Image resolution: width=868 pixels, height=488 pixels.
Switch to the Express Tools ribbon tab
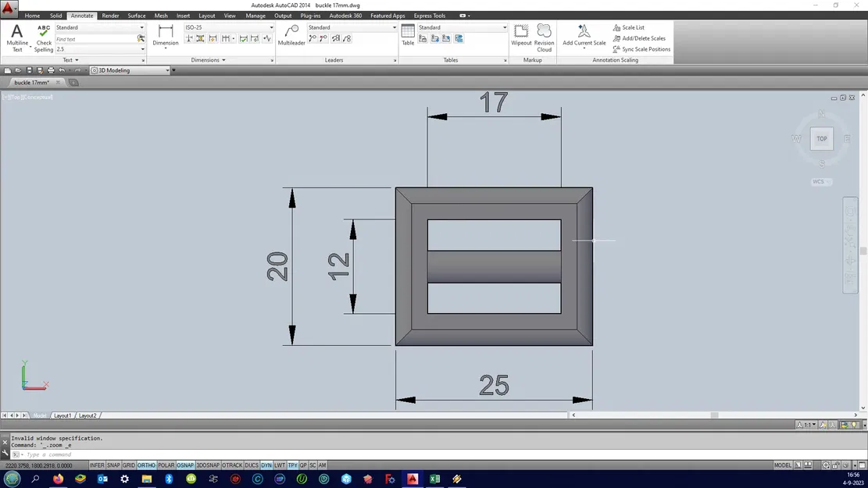[430, 16]
